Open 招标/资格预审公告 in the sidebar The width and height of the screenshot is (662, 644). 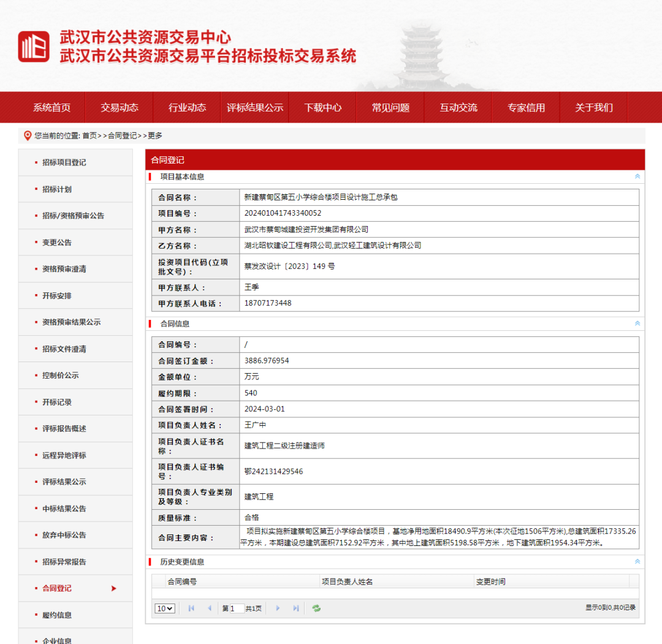click(x=73, y=216)
